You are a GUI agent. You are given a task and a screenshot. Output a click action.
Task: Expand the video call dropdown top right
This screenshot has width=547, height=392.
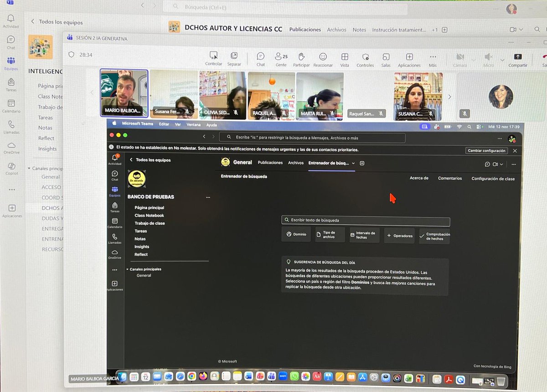(520, 30)
